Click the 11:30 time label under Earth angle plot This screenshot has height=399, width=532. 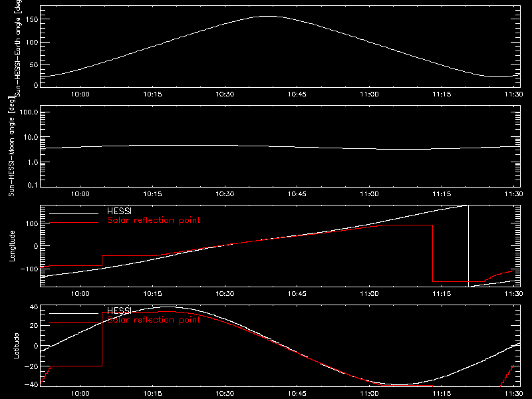tap(513, 94)
